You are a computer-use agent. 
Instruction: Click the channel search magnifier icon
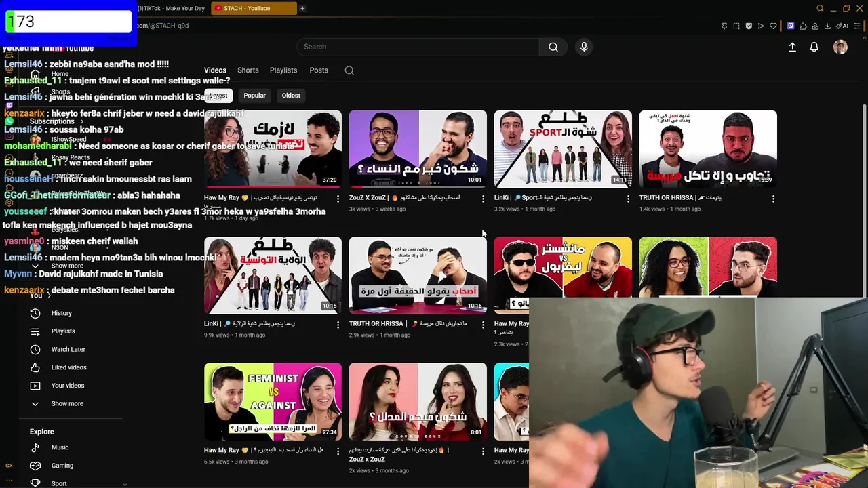point(349,70)
